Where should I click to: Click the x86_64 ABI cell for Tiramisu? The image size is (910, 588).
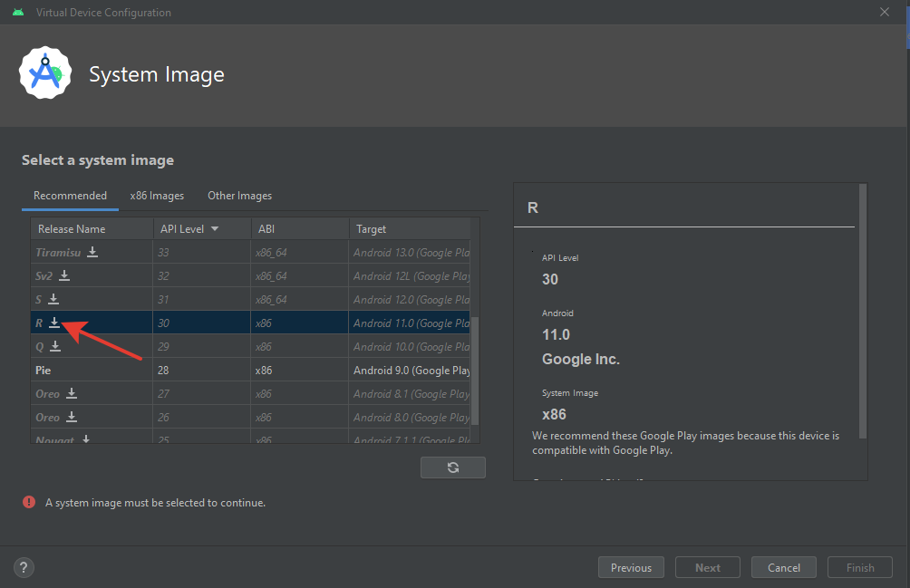(300, 252)
